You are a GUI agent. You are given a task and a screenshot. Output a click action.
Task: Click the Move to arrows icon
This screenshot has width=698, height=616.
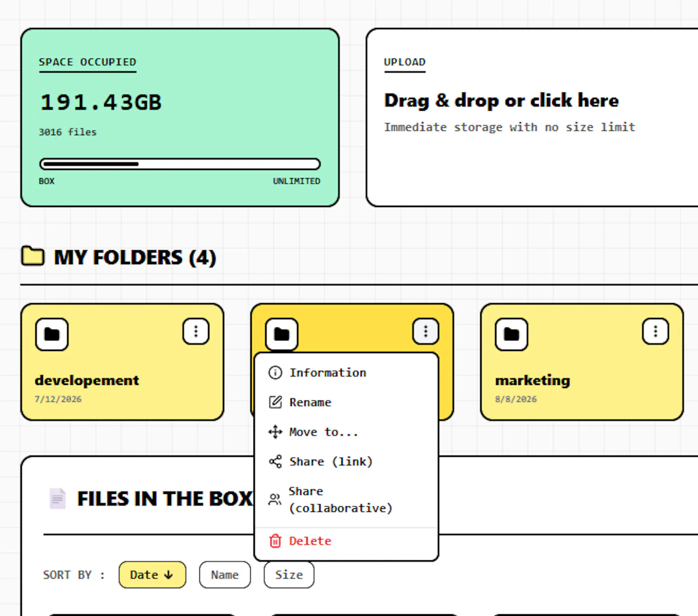tap(275, 432)
